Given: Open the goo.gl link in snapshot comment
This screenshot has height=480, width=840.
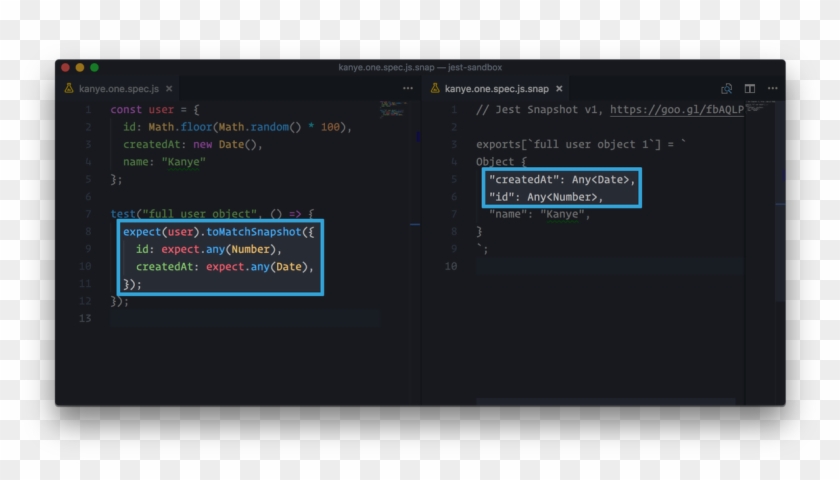Looking at the screenshot, I should (676, 110).
